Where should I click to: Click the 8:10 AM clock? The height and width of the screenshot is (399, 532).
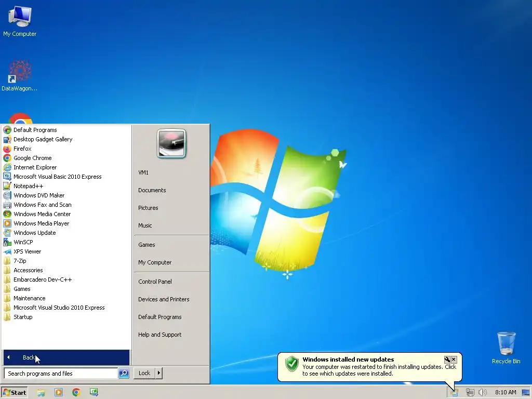coord(506,393)
